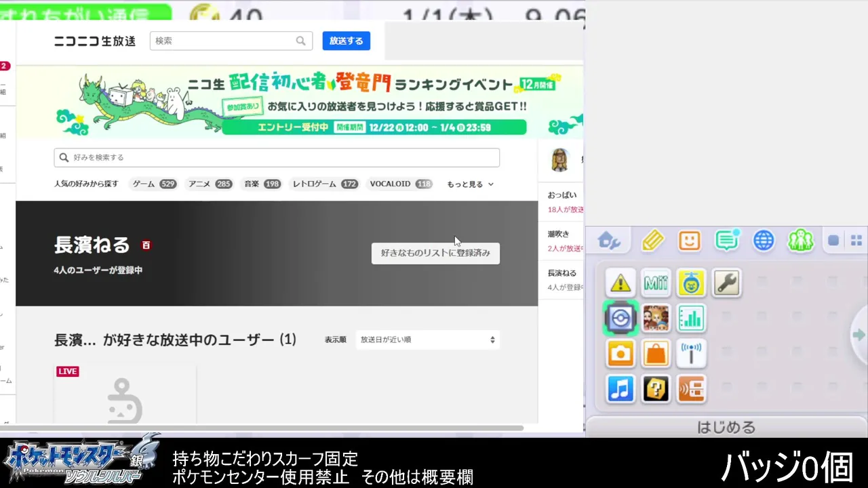
Task: Expand もっと見る tag list
Action: tap(470, 184)
